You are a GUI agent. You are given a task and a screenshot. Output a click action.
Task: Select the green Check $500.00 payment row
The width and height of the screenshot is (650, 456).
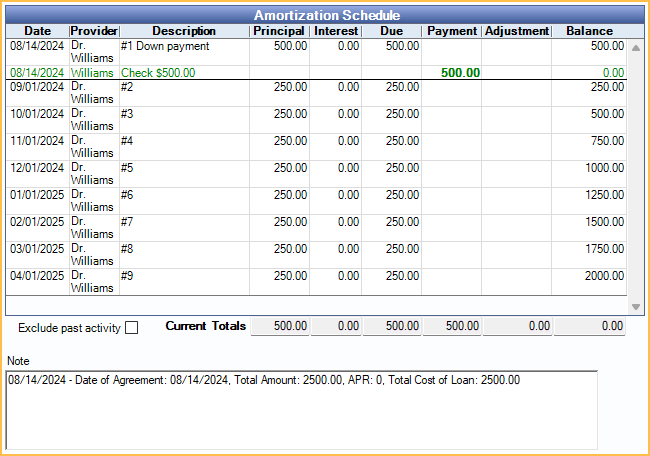(184, 73)
